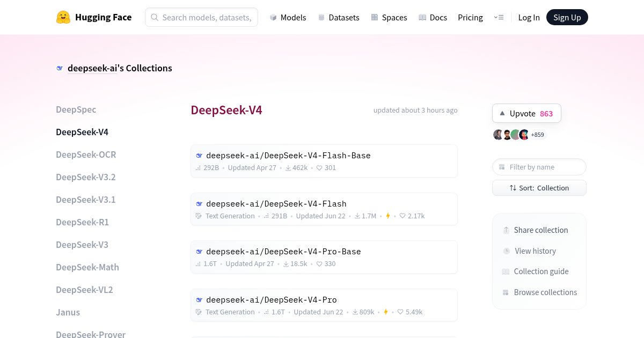Click the heart likes icon showing 330
Viewport: 644px width, 338px height.
click(x=319, y=264)
